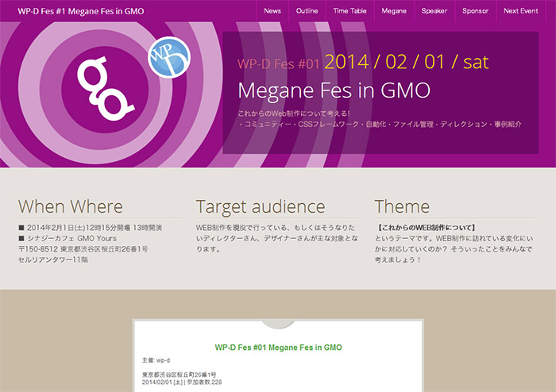Click the participant count 228
Viewport: 556px width, 392px height.
click(x=216, y=382)
